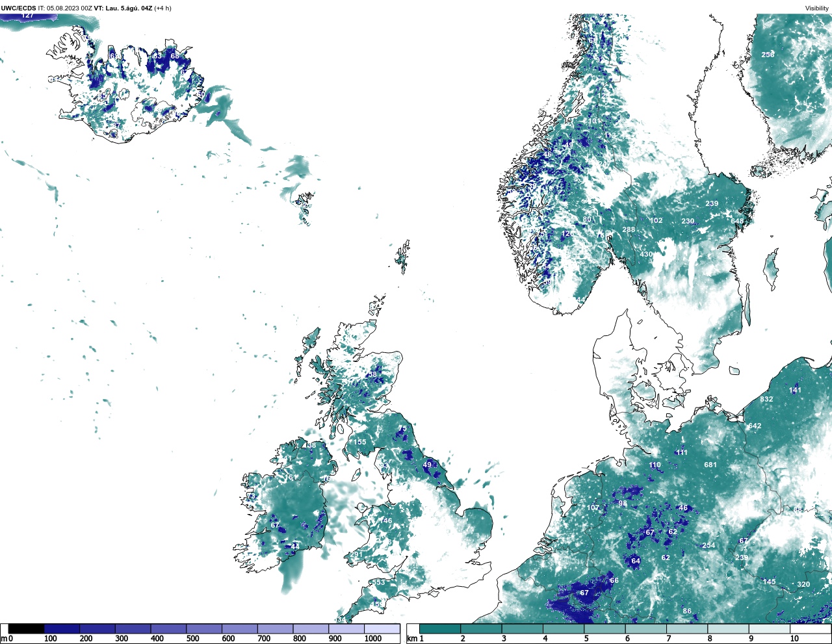The height and width of the screenshot is (644, 832).
Task: Click the '145' value in the lower right
Action: point(769,582)
